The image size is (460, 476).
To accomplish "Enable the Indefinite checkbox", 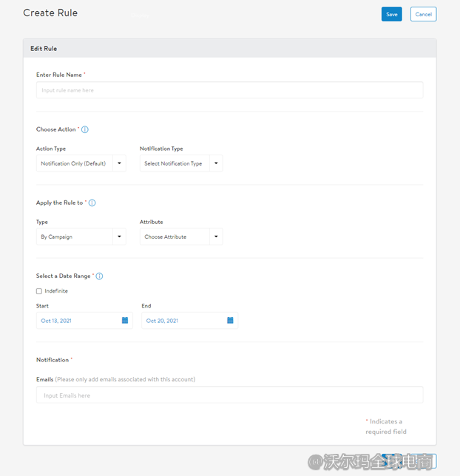I will pyautogui.click(x=39, y=291).
